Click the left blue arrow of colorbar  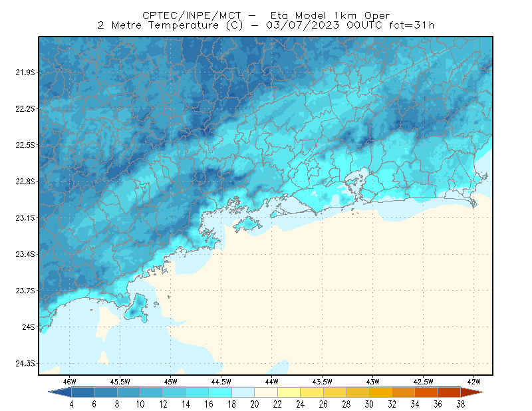pos(60,392)
